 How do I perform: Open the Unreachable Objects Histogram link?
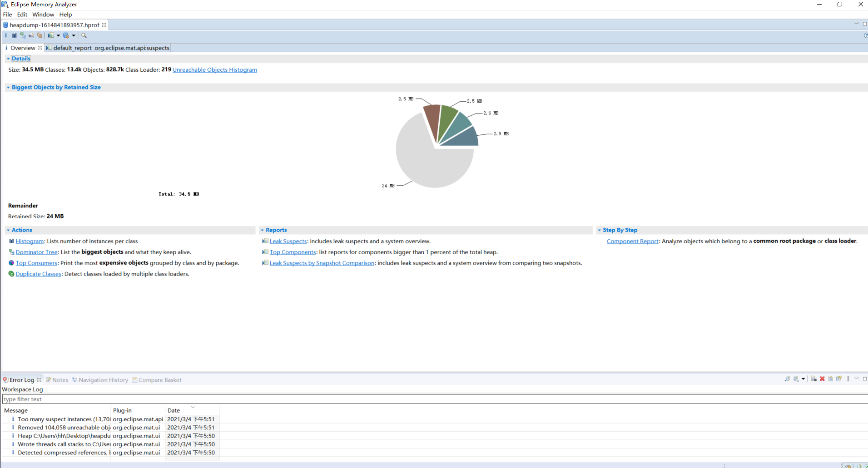click(x=215, y=69)
